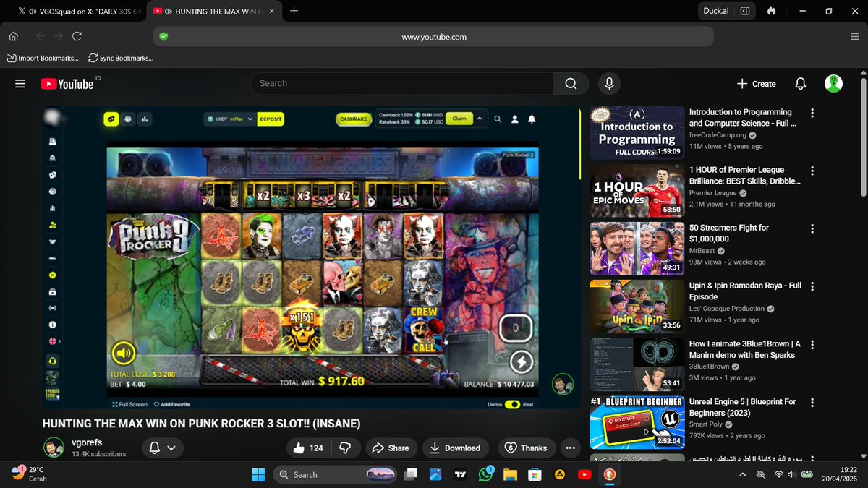This screenshot has height=488, width=868.
Task: Go to the YouTube home logo
Action: click(67, 84)
